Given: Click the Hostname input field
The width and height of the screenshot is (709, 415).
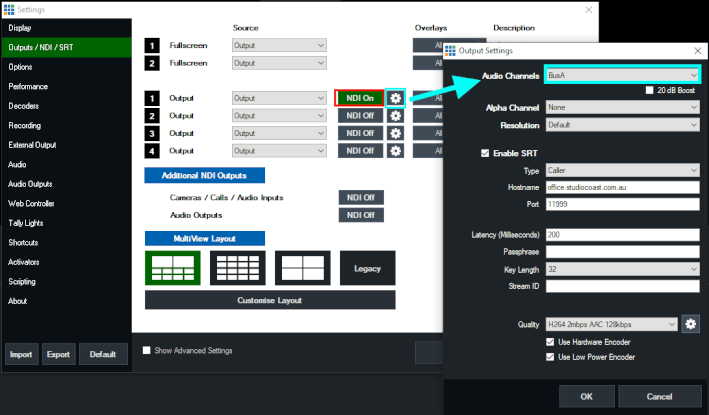Looking at the screenshot, I should click(x=621, y=187).
